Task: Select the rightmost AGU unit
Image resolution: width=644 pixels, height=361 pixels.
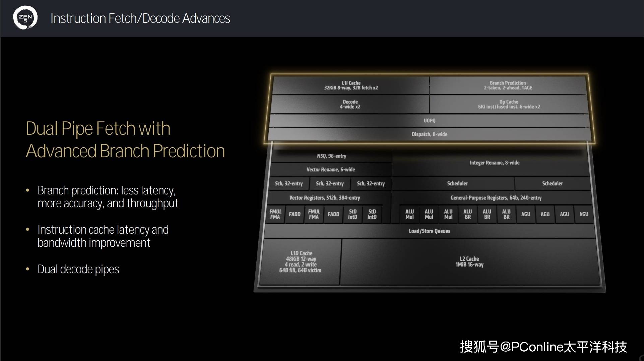Action: [x=584, y=214]
